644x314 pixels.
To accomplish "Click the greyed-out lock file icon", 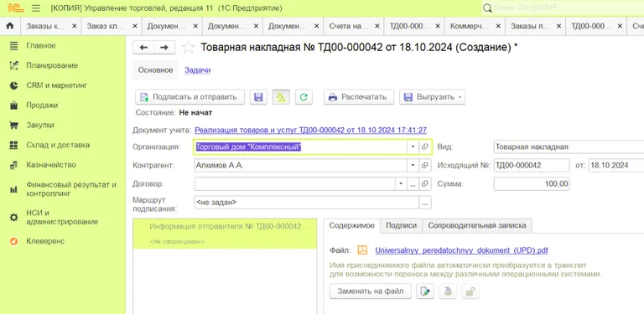I will tap(470, 291).
